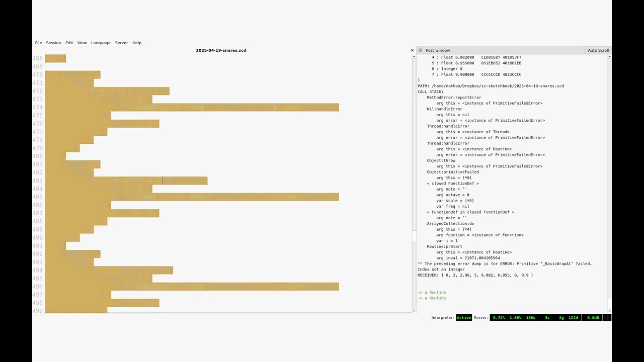The height and width of the screenshot is (362, 644).
Task: Click the Interpreter Active status box
Action: coord(464,318)
